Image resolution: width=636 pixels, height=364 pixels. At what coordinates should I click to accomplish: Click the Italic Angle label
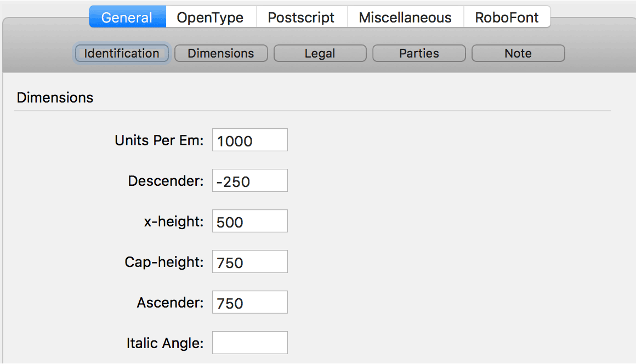(165, 344)
